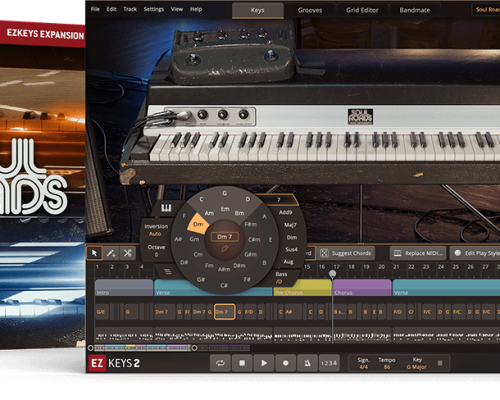The image size is (500, 400).
Task: Pick the Fm chord on the chord wheel
Action: pos(209,265)
